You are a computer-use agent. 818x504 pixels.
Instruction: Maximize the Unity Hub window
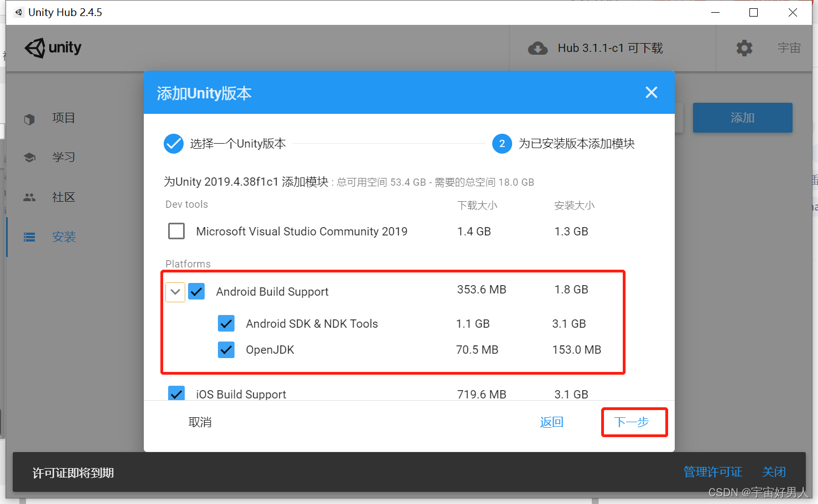[753, 12]
